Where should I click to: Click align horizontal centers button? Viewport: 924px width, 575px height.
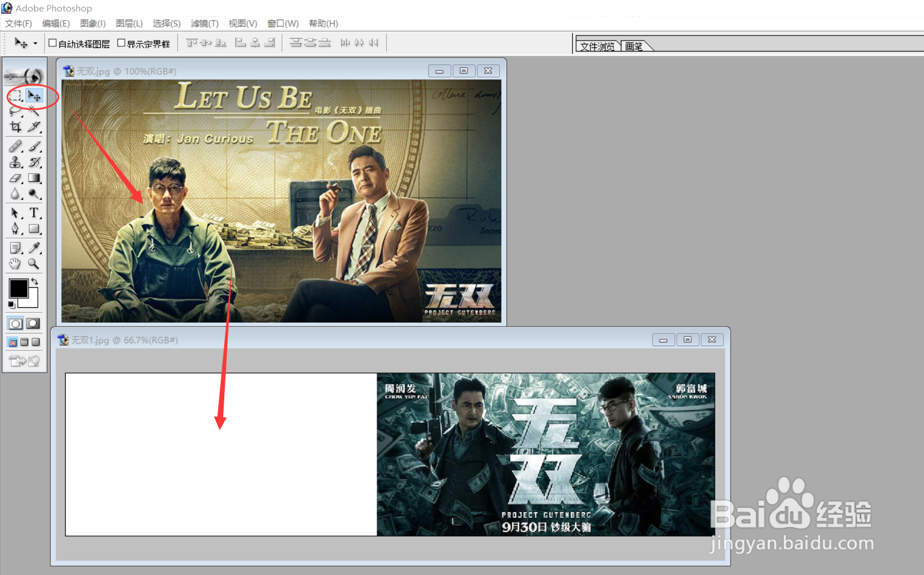[x=255, y=43]
